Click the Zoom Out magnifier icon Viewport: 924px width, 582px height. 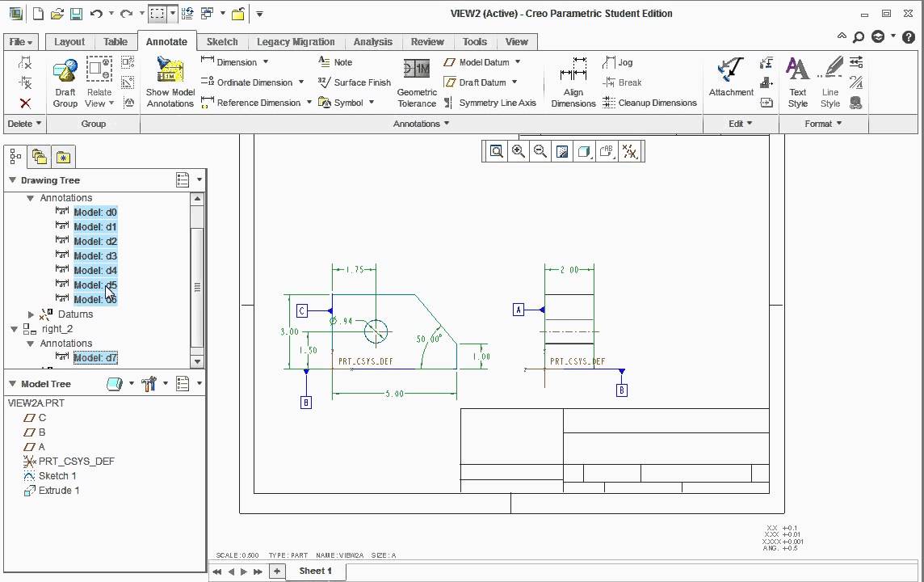pyautogui.click(x=540, y=151)
